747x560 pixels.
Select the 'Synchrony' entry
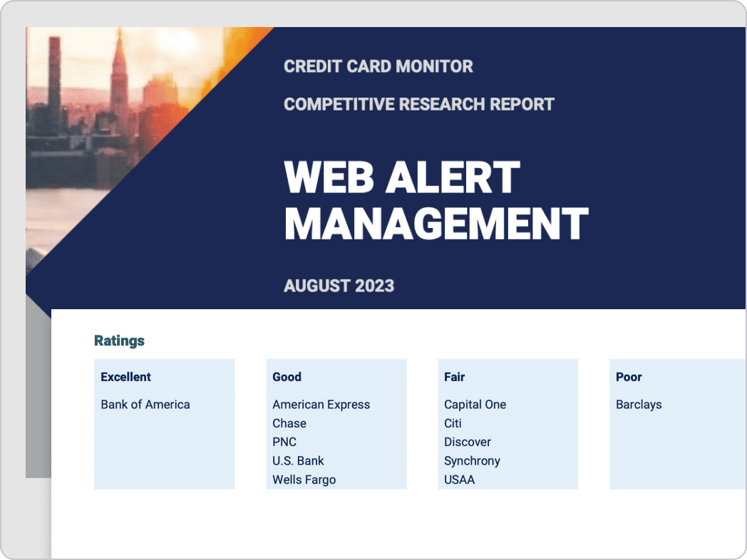pos(472,461)
